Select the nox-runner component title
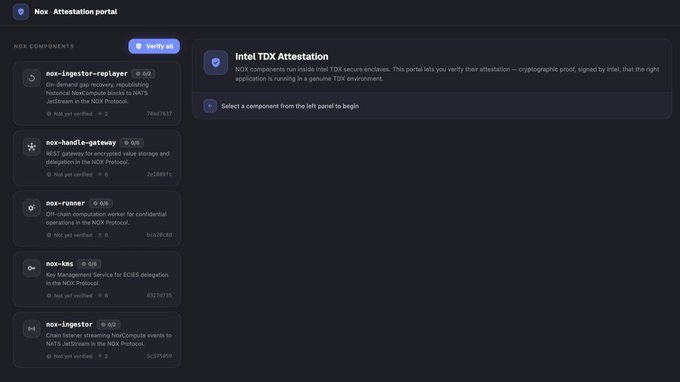Screen dimensions: 680x382 pos(65,203)
